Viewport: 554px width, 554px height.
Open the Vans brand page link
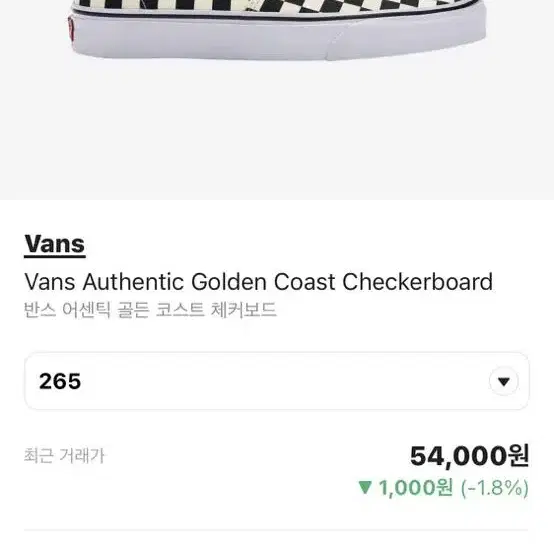[x=55, y=244]
